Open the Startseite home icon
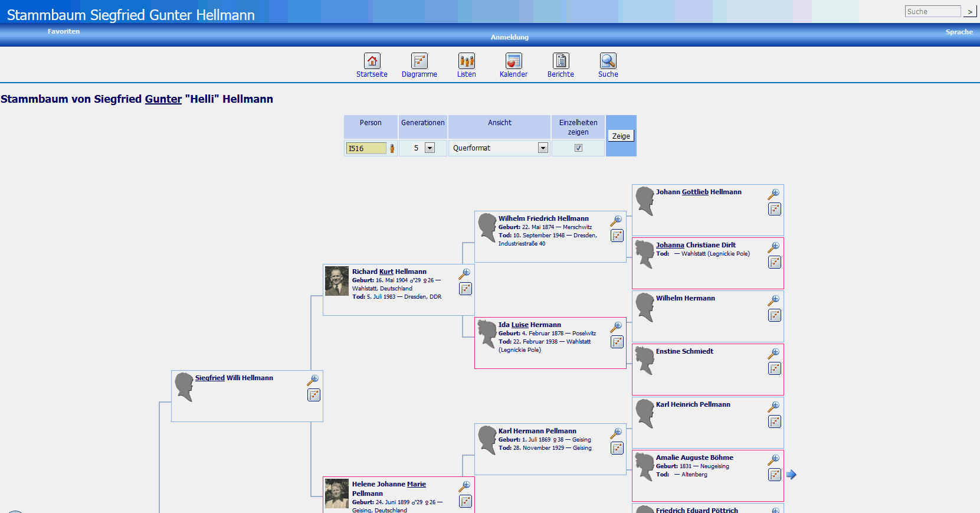The height and width of the screenshot is (513, 980). 372,61
